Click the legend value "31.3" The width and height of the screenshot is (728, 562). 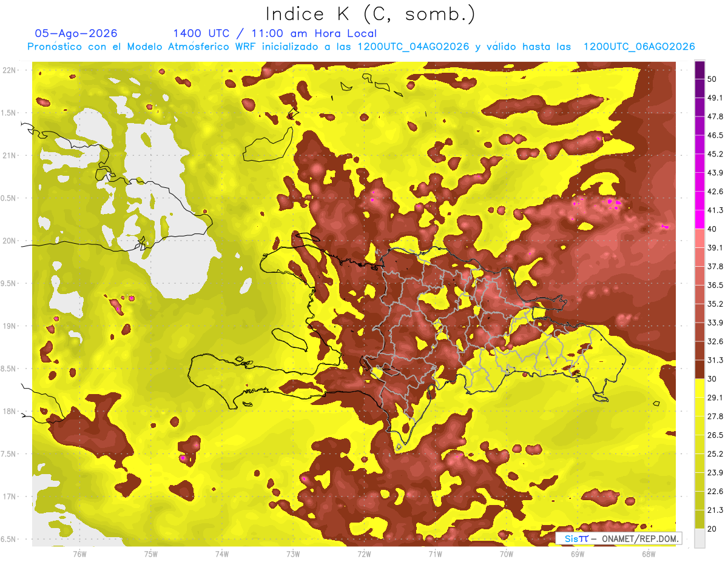pyautogui.click(x=715, y=360)
